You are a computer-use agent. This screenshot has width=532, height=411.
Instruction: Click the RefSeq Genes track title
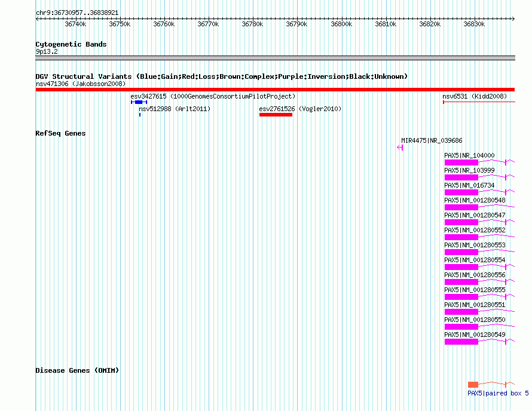60,133
